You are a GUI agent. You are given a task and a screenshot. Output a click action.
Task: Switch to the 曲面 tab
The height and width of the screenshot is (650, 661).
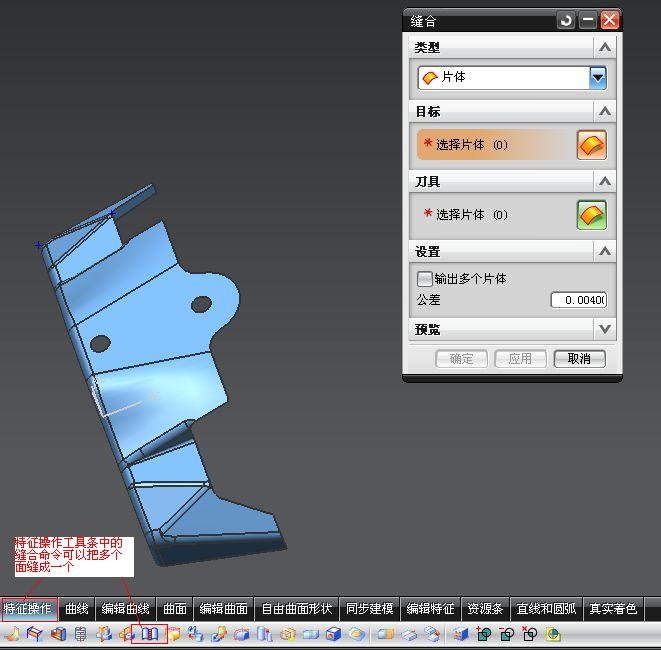[175, 609]
